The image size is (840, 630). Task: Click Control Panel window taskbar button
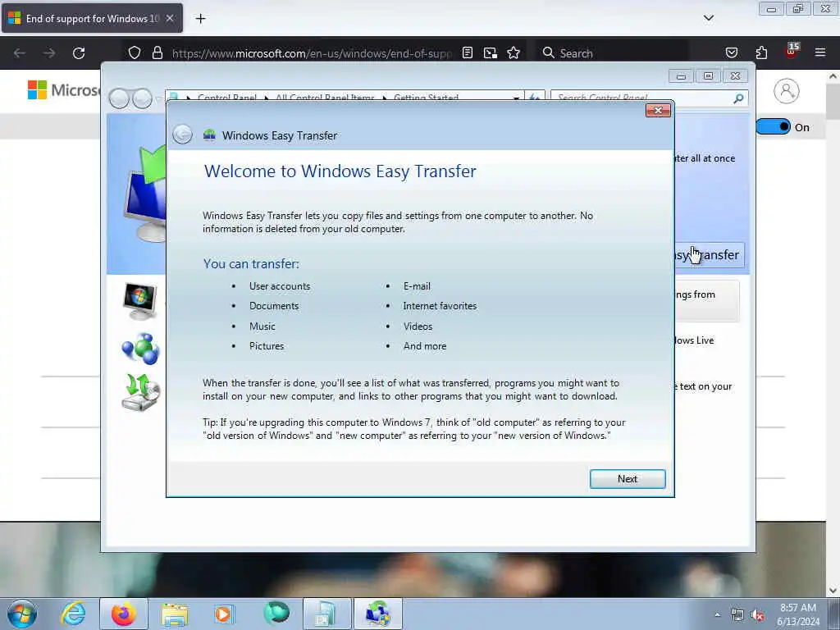326,614
